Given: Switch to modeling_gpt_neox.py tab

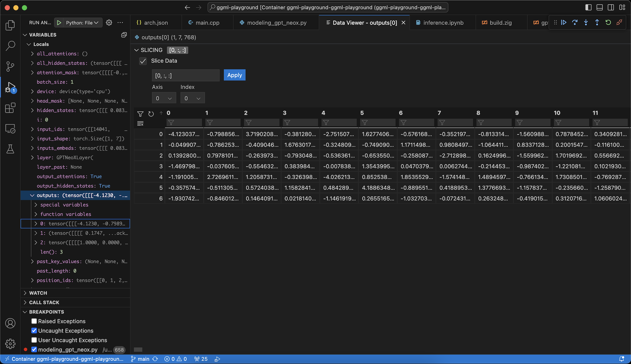Looking at the screenshot, I should tap(276, 23).
